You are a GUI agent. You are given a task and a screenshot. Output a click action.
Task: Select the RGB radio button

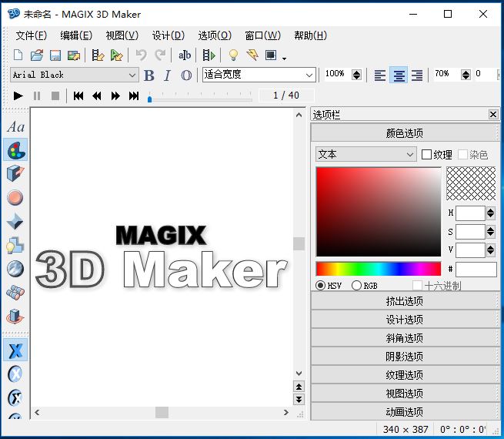click(x=356, y=285)
